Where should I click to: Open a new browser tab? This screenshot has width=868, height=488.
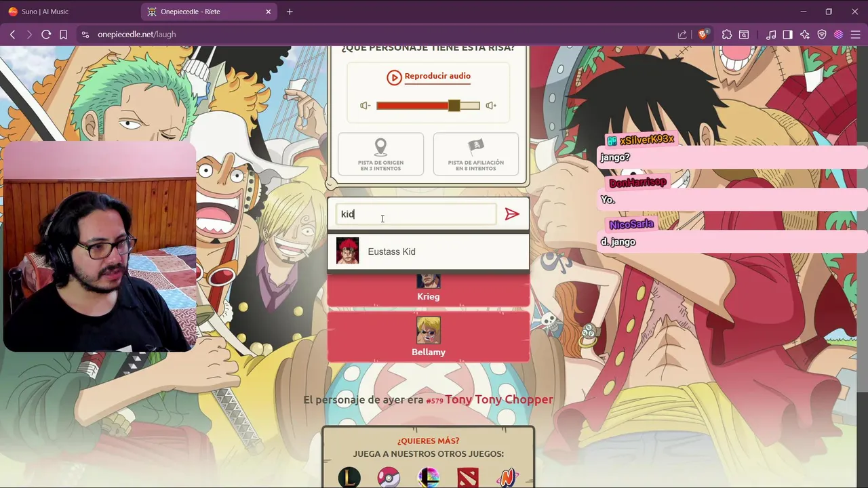click(x=290, y=12)
